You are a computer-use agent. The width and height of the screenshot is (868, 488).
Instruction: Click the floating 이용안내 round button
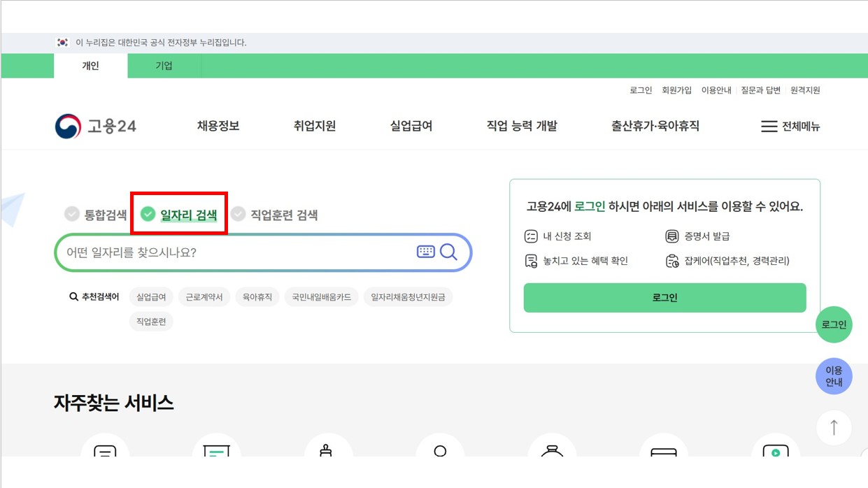click(x=834, y=376)
